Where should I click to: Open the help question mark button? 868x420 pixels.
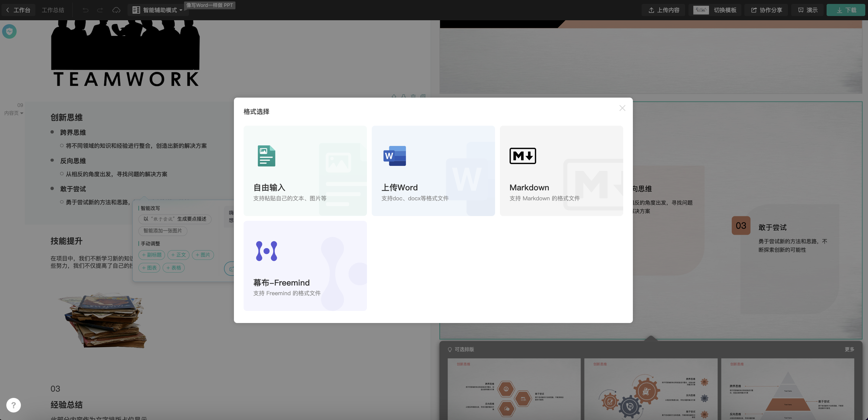(x=14, y=405)
